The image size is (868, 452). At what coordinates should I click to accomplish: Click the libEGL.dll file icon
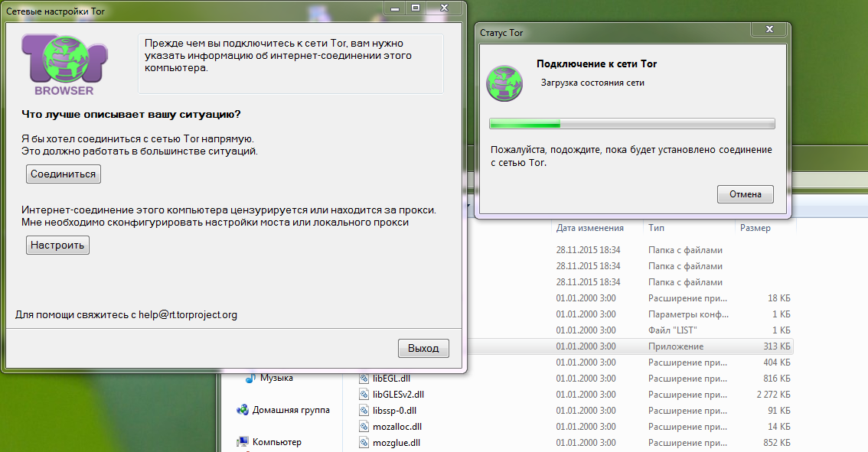(365, 379)
